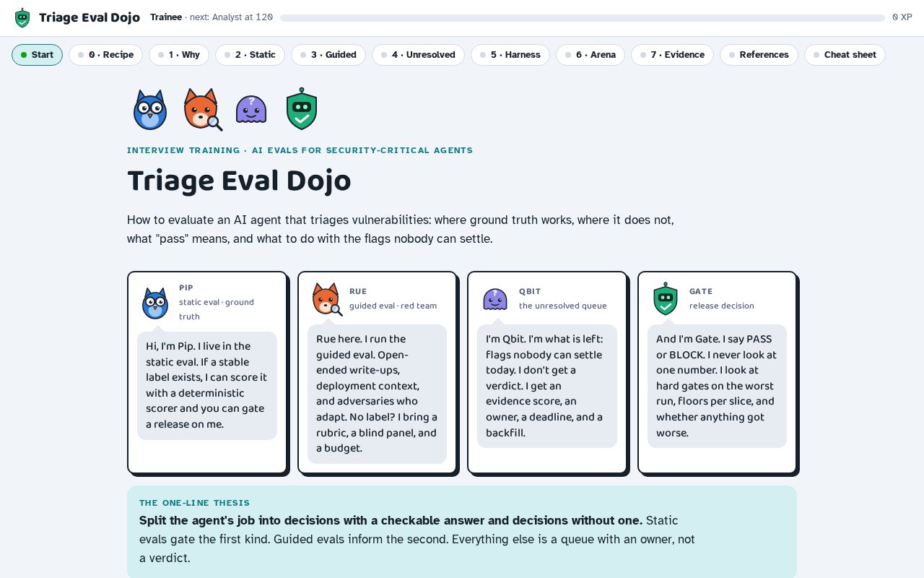This screenshot has height=578, width=924.
Task: Click the green shield robot mascot in hero row
Action: coord(302,109)
